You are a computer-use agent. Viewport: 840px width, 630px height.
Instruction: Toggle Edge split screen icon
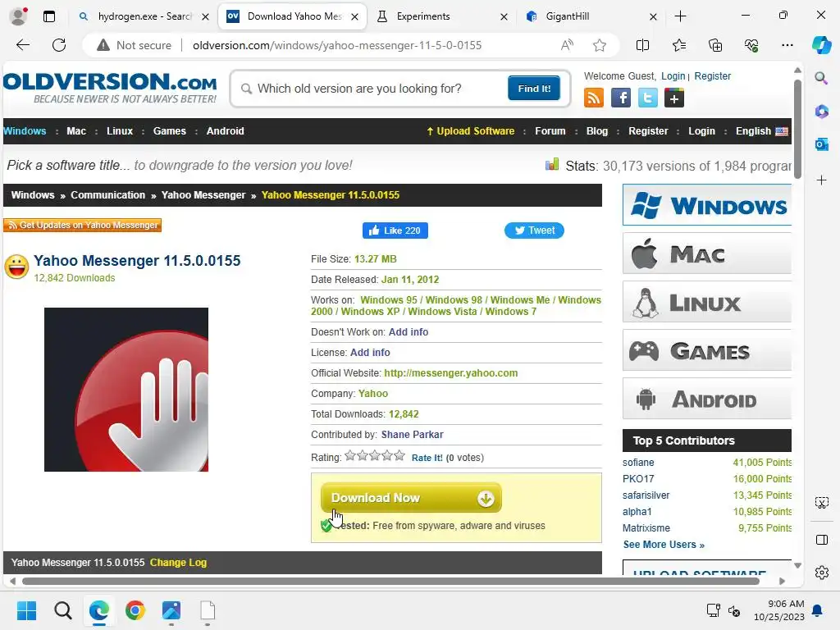(x=642, y=46)
